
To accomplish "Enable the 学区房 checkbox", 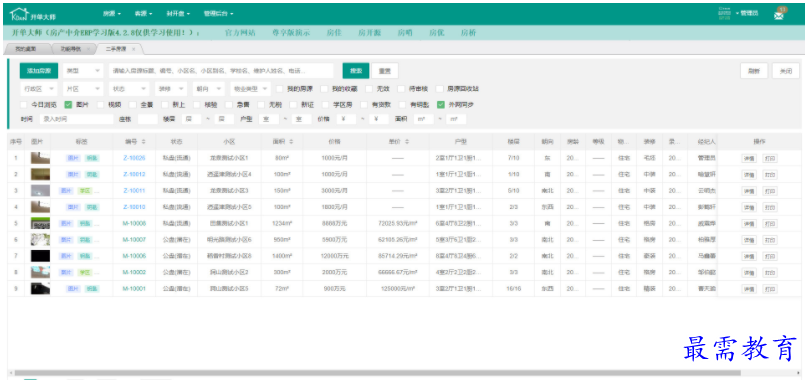I will pyautogui.click(x=325, y=105).
